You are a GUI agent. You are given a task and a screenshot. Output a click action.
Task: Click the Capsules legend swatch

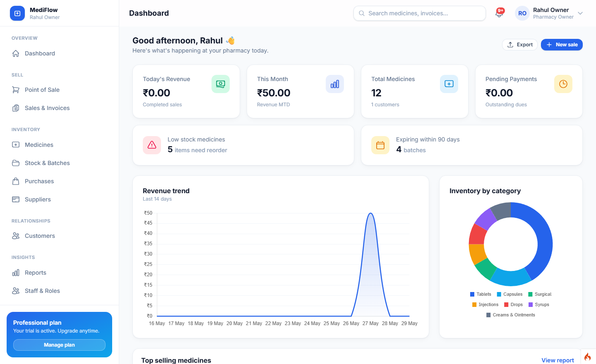499,295
